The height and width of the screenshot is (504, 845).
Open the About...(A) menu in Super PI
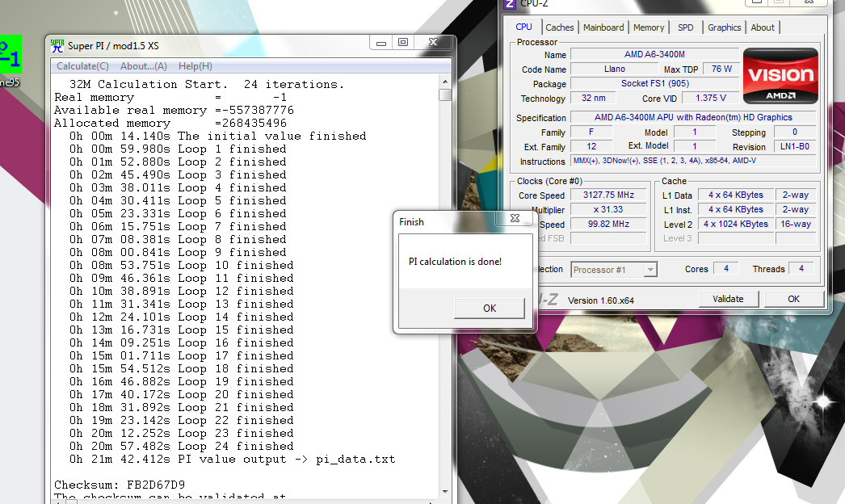pos(143,66)
